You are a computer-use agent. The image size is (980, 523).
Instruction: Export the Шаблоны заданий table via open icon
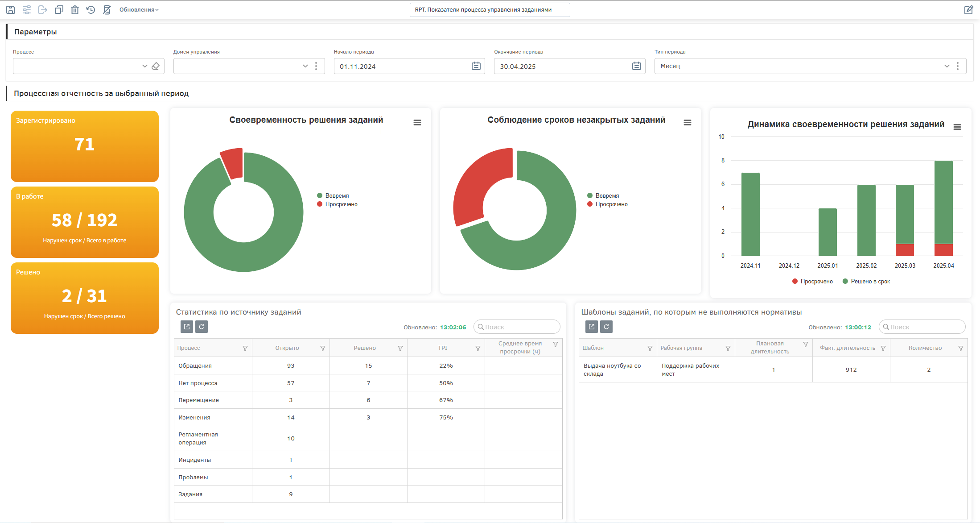[x=592, y=327]
